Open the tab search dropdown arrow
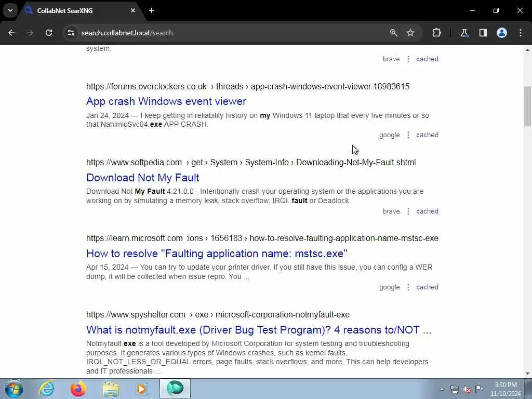 coord(10,10)
